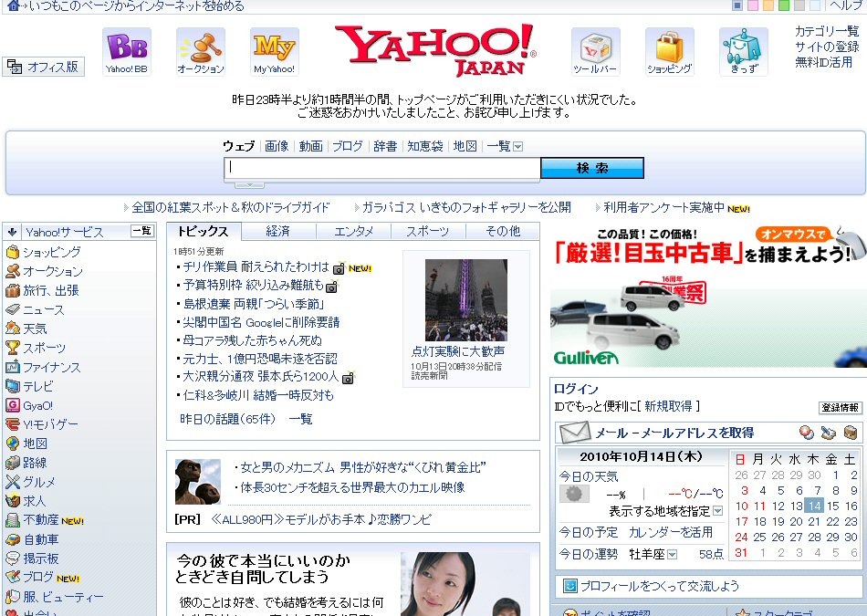Switch to the その他 news tab
Image resolution: width=867 pixels, height=616 pixels.
tap(503, 231)
